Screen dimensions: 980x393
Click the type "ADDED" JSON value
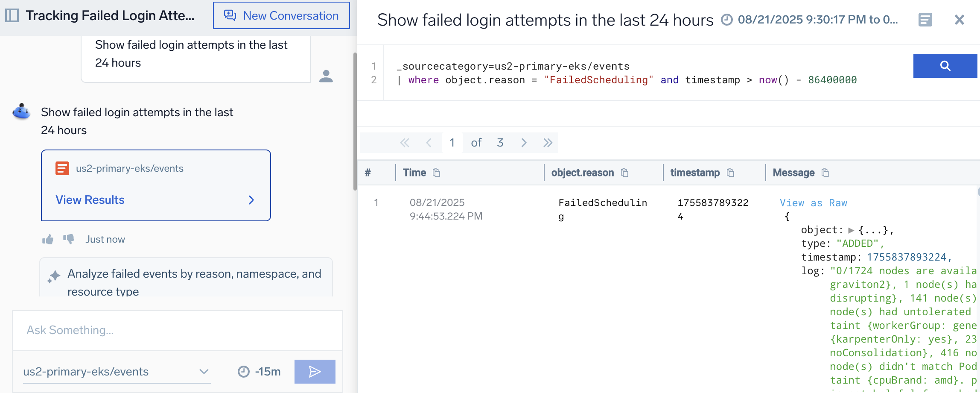pyautogui.click(x=857, y=243)
